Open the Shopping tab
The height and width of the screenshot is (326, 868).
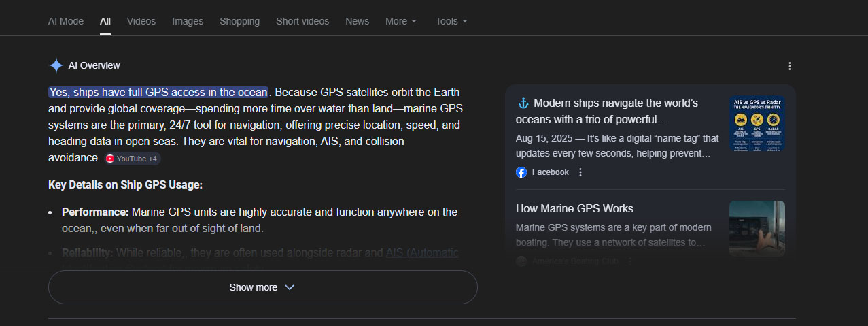point(239,21)
